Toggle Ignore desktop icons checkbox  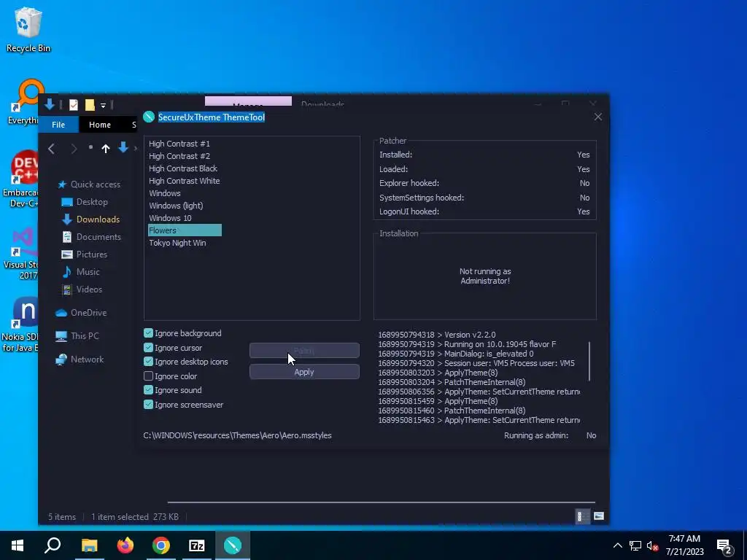(148, 362)
